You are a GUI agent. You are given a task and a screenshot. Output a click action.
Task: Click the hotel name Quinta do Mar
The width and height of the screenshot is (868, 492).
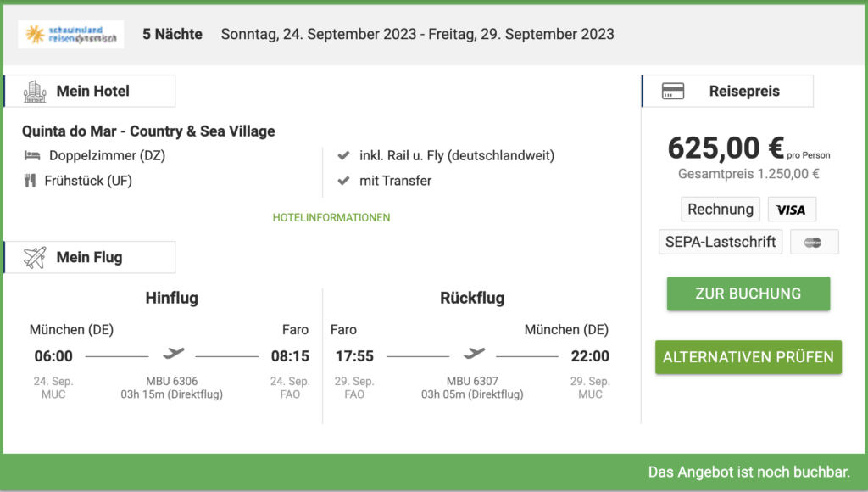point(148,131)
